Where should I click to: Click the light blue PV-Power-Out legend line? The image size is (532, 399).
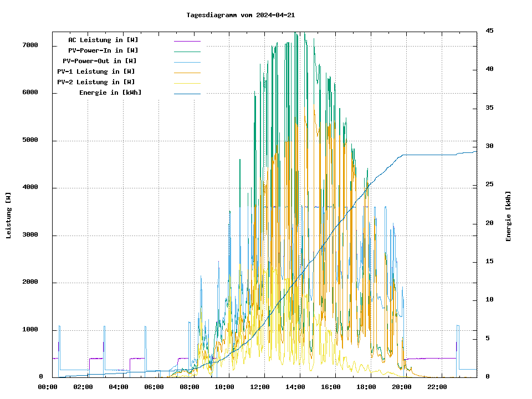tap(187, 62)
